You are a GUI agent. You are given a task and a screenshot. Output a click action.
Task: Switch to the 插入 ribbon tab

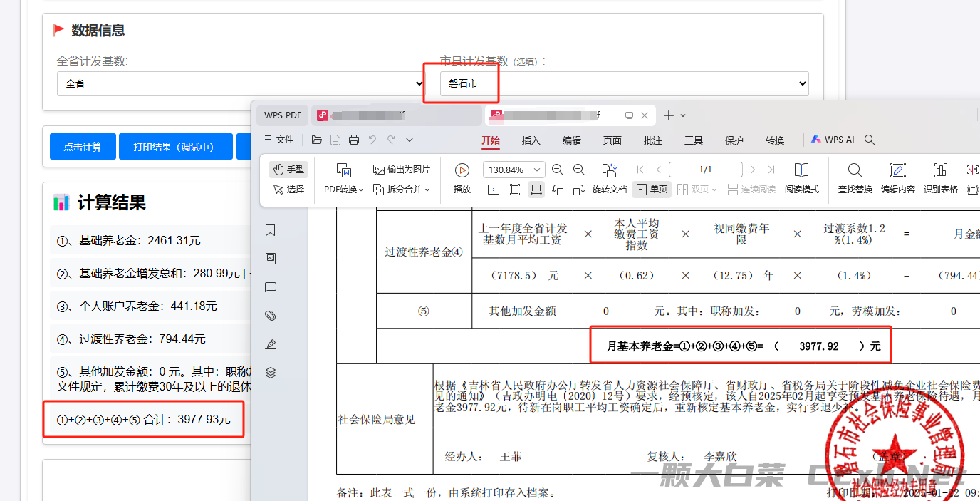531,140
